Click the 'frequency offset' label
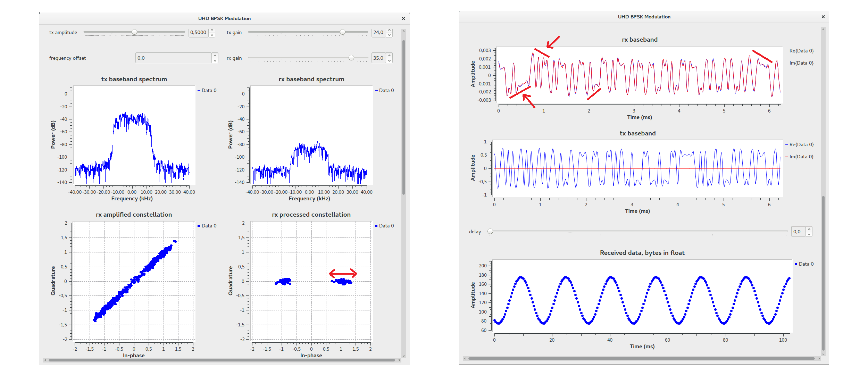The height and width of the screenshot is (375, 868). pyautogui.click(x=67, y=58)
